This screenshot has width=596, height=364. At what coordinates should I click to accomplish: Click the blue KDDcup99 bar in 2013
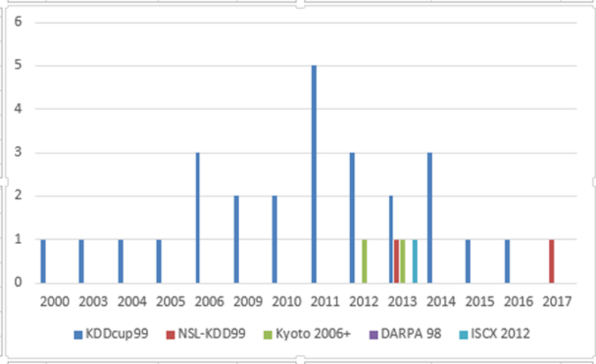coord(390,240)
